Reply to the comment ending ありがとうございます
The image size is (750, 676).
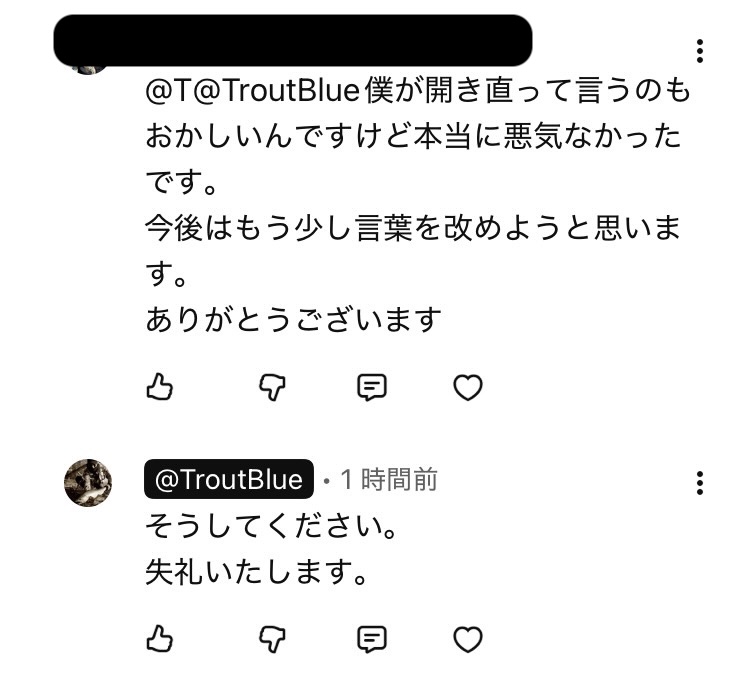pyautogui.click(x=372, y=387)
